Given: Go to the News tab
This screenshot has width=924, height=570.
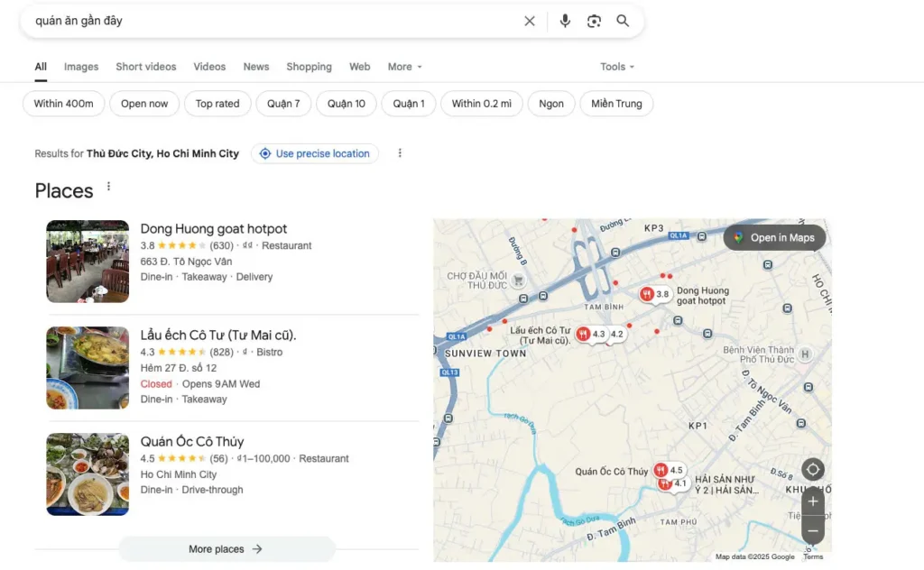Looking at the screenshot, I should tap(256, 67).
